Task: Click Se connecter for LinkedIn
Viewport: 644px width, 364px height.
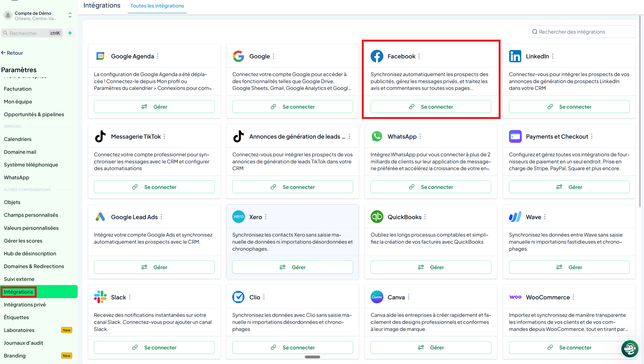Action: pos(569,107)
